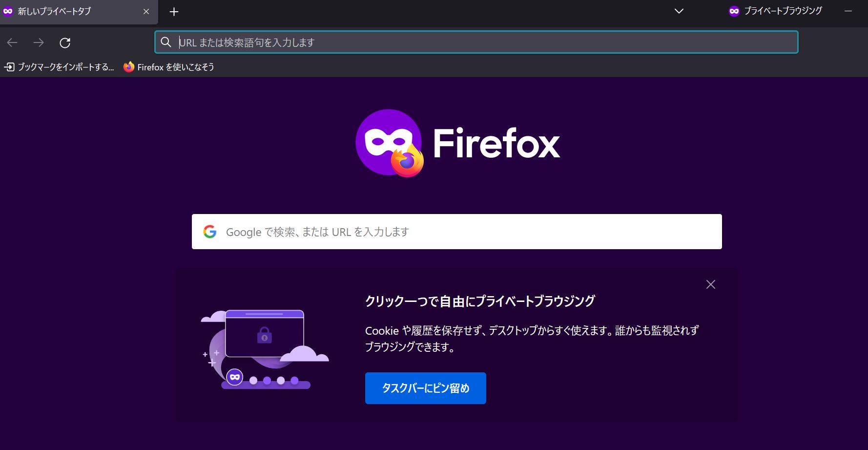Minimize the Firefox window
The height and width of the screenshot is (450, 868).
click(848, 11)
